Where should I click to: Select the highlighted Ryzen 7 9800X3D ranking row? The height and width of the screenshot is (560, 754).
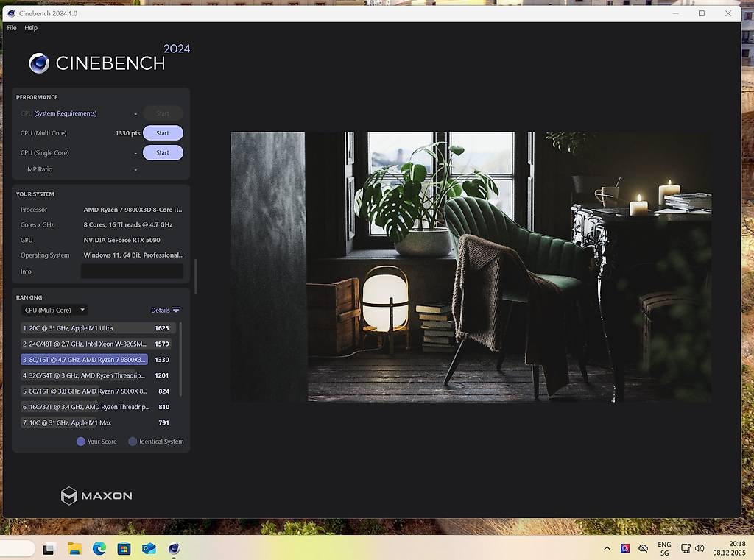[x=84, y=360]
